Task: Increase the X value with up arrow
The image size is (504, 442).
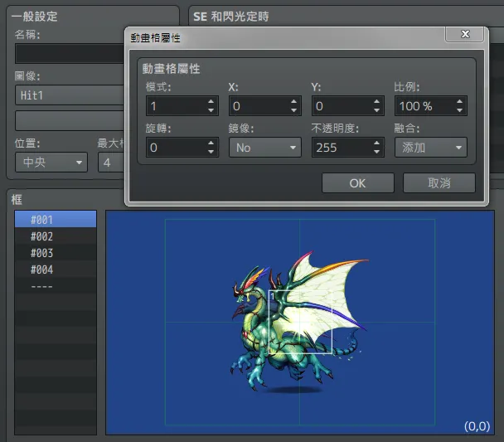Action: [293, 101]
